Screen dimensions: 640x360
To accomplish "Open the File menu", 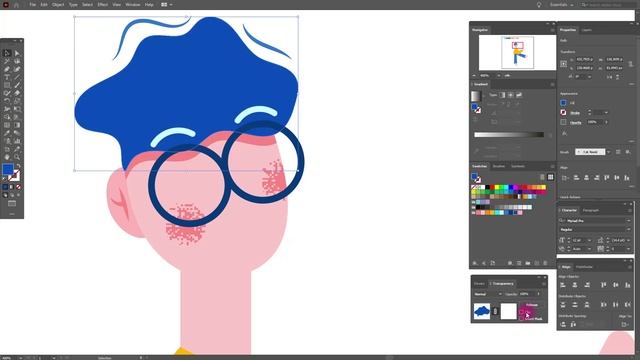I will pos(32,4).
